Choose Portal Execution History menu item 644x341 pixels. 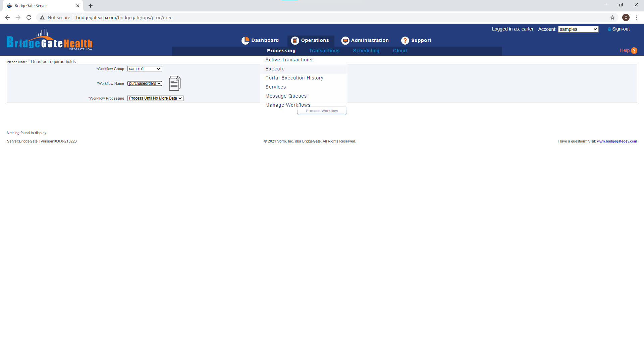(x=294, y=78)
